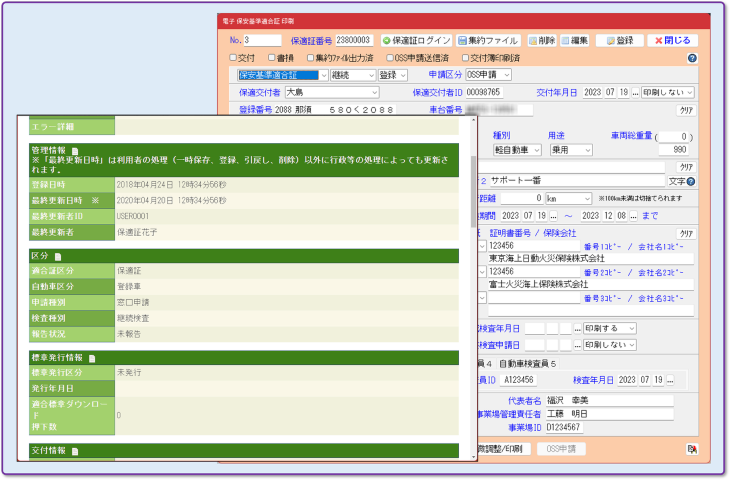Tick the 交付 checkbox
This screenshot has width=730, height=480.
233,58
